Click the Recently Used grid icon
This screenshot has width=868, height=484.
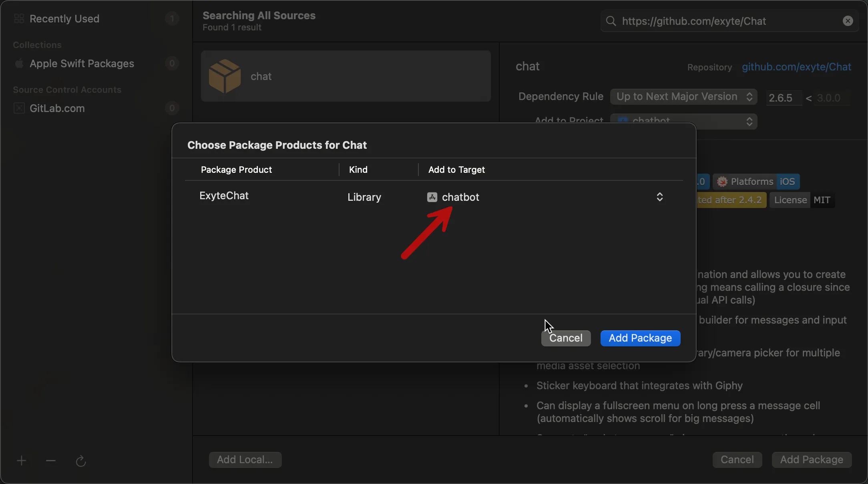click(x=19, y=18)
